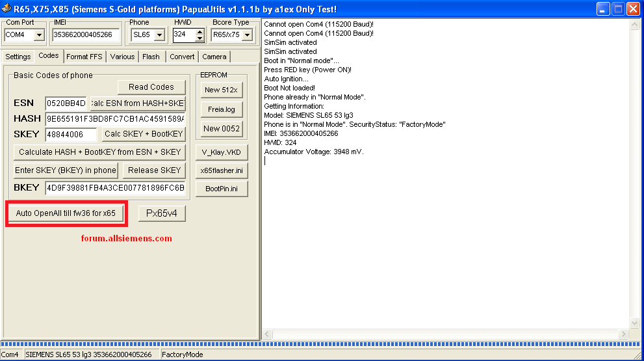Click Enter SKEY (BKEY) in phone button
644x361 pixels.
coord(66,170)
